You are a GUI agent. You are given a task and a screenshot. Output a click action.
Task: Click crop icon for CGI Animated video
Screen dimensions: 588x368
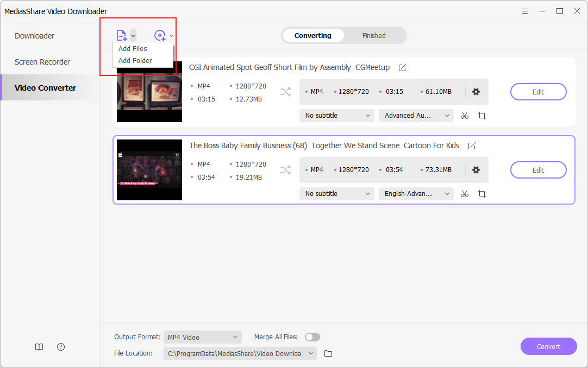pos(481,116)
